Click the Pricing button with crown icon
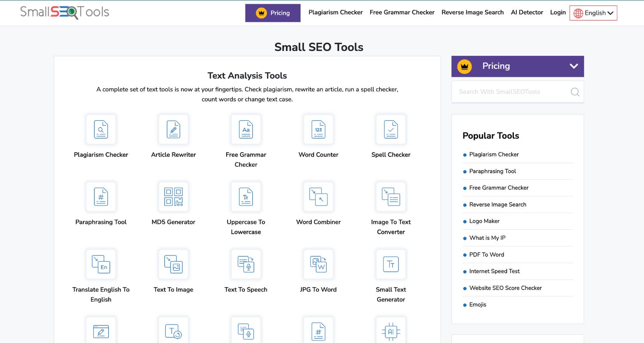 (273, 13)
